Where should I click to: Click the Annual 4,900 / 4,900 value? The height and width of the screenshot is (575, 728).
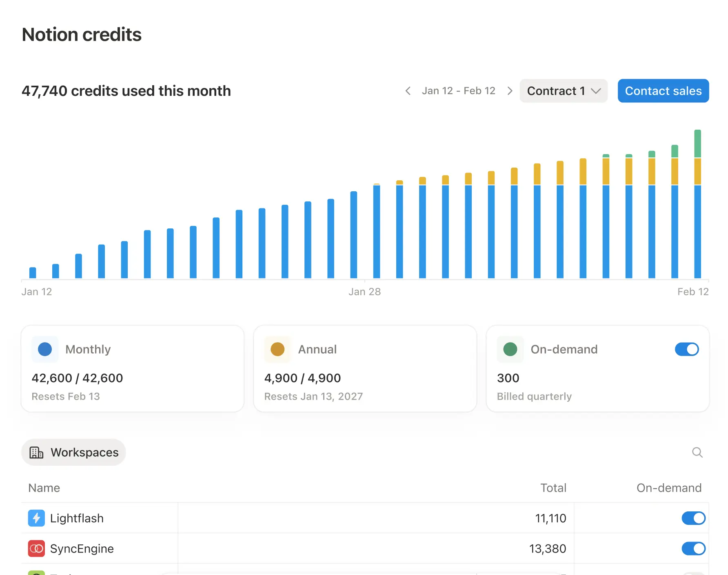pos(302,378)
